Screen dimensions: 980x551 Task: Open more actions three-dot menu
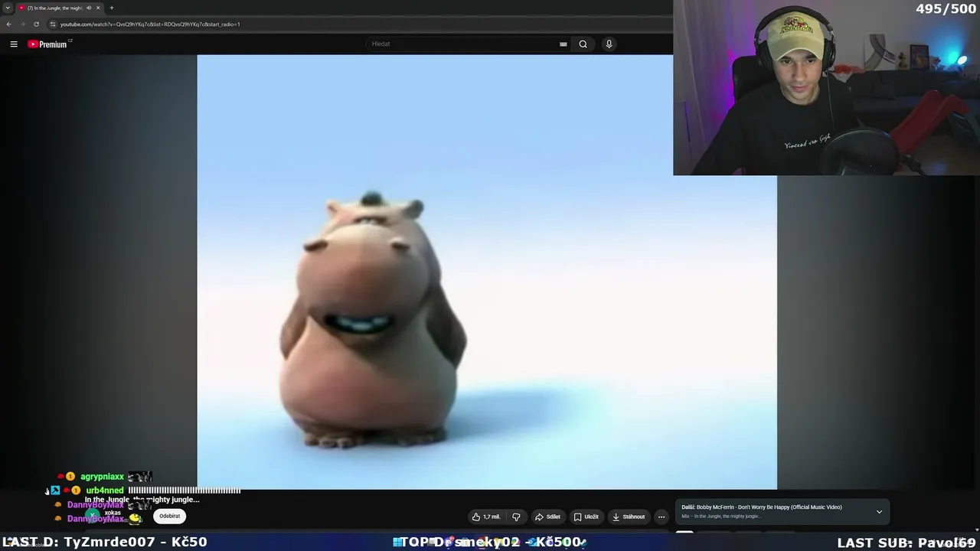pos(661,517)
